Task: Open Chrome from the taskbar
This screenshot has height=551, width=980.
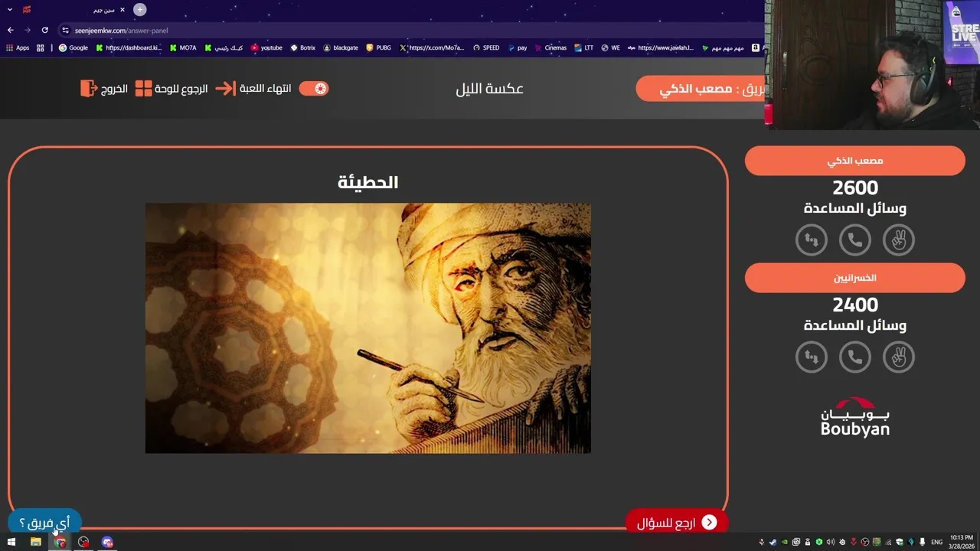Action: point(60,542)
